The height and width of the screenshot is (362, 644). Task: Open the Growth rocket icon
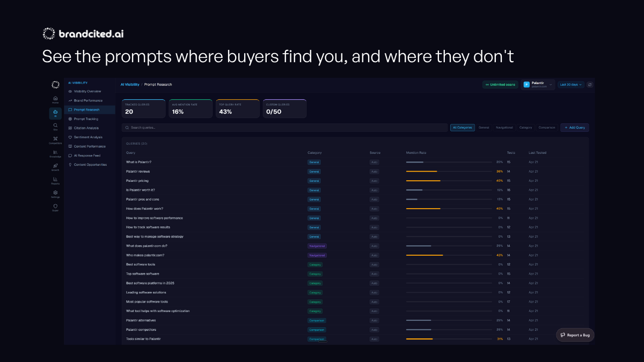tap(55, 167)
